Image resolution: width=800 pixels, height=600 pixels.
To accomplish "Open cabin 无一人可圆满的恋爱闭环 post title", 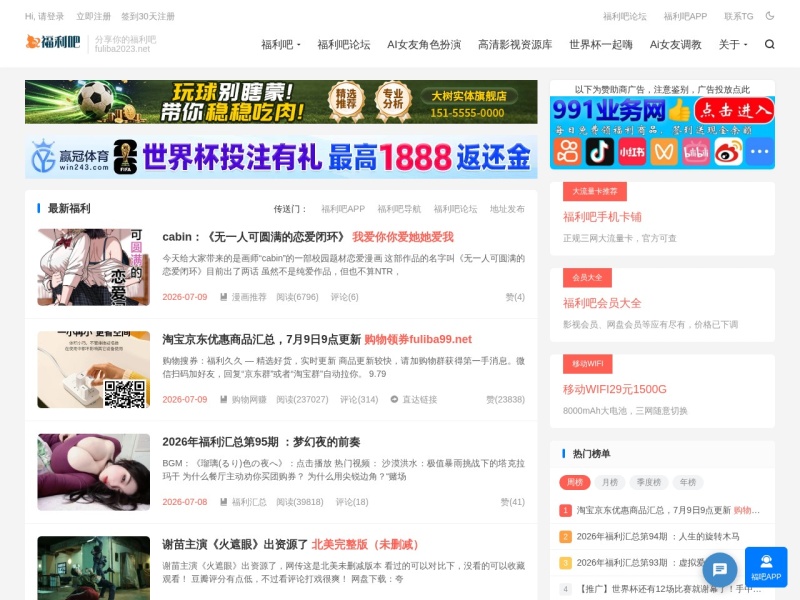I will [308, 237].
